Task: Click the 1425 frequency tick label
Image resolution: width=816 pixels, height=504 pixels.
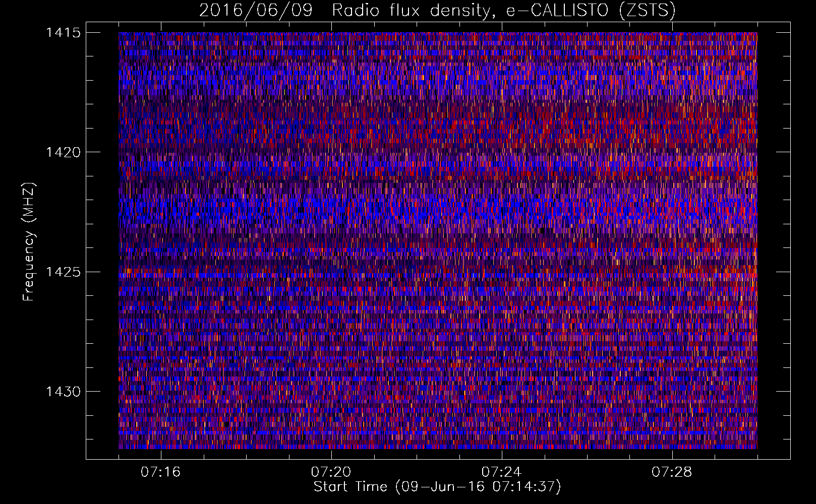Action: pos(63,272)
